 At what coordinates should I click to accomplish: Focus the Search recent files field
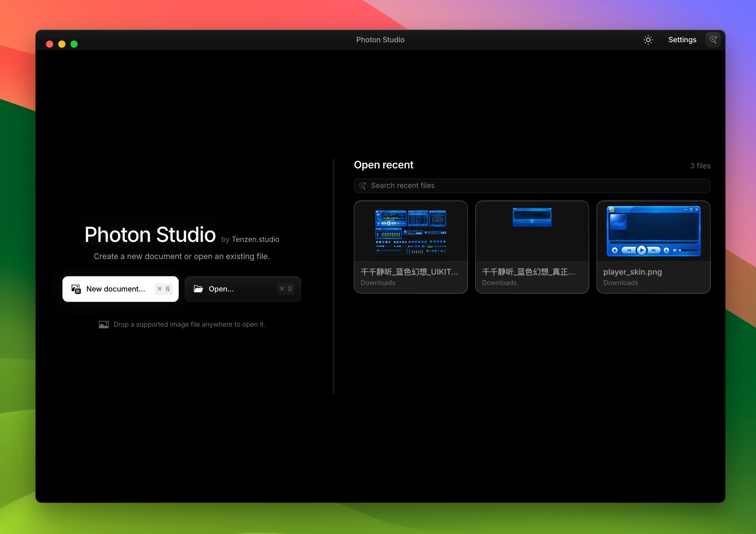click(x=532, y=186)
